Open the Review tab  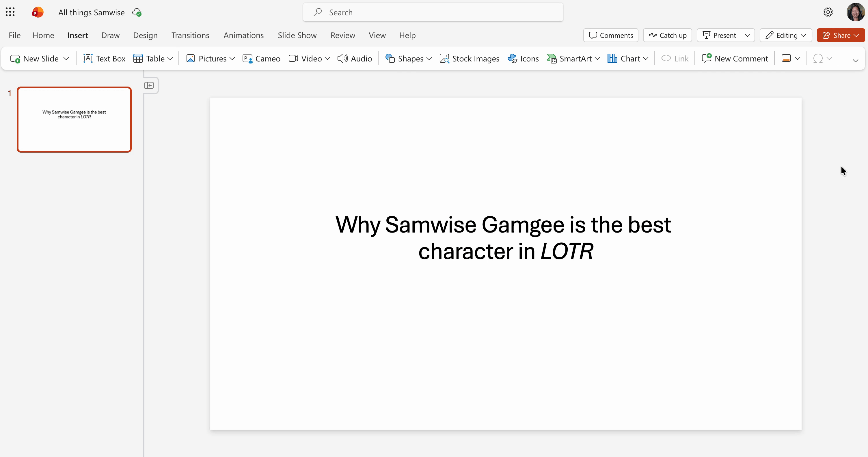[x=343, y=35]
